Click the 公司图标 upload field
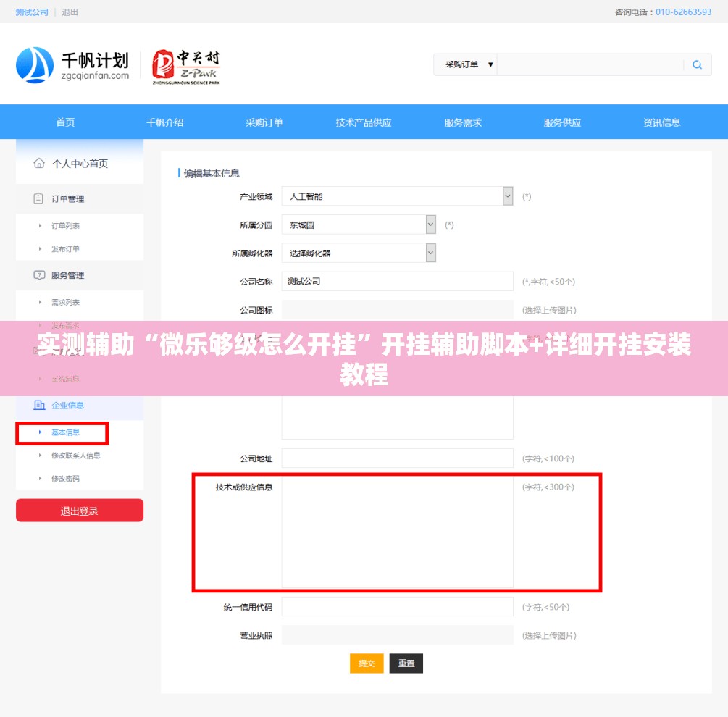Screen dimensions: 728x717 (x=397, y=309)
